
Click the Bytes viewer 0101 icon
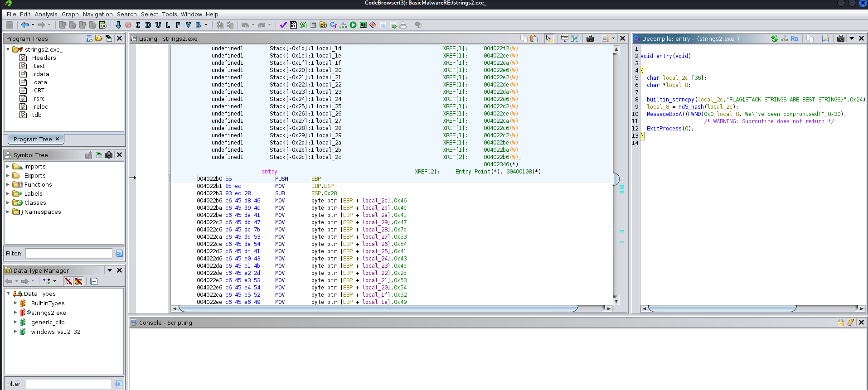(293, 25)
